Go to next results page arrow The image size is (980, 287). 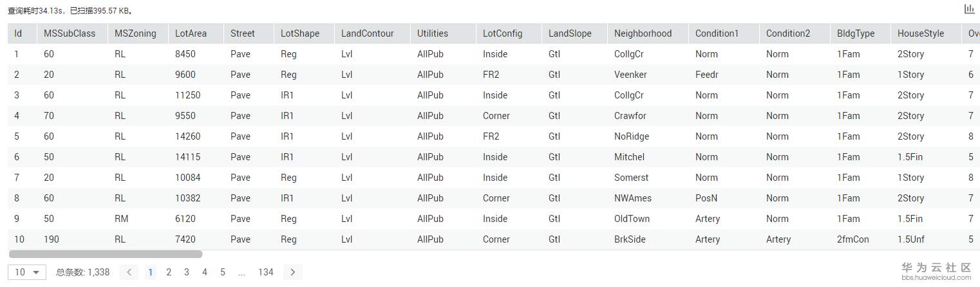tap(292, 272)
